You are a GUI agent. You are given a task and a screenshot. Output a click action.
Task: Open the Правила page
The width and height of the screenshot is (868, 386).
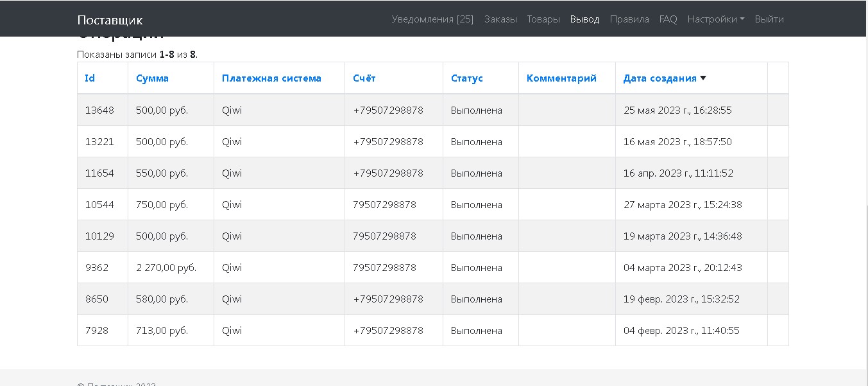point(629,19)
